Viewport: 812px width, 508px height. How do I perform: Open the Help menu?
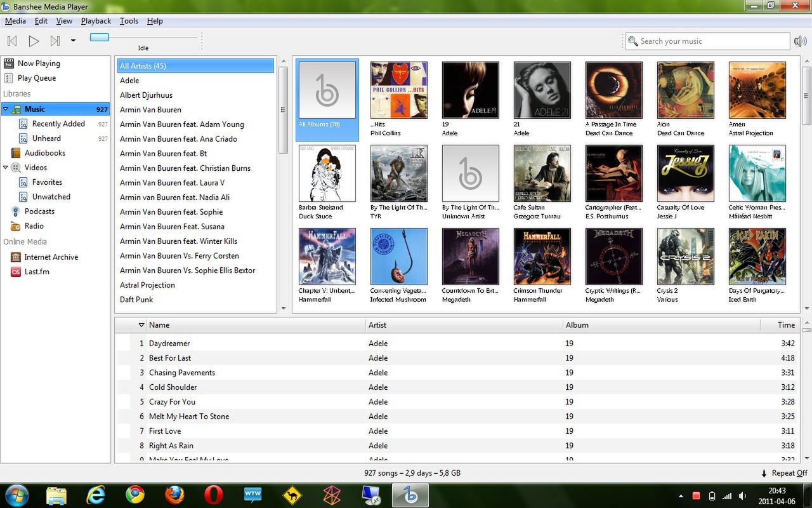[x=155, y=21]
